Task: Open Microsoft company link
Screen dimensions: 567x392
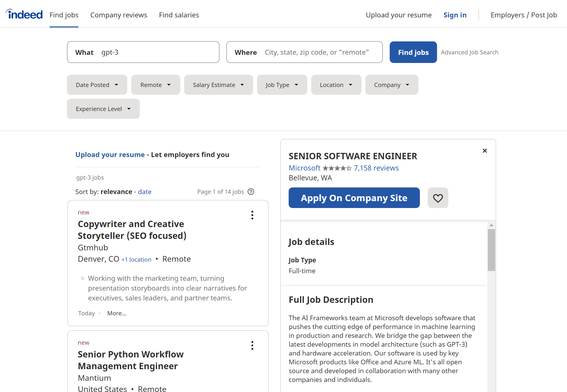Action: 304,168
